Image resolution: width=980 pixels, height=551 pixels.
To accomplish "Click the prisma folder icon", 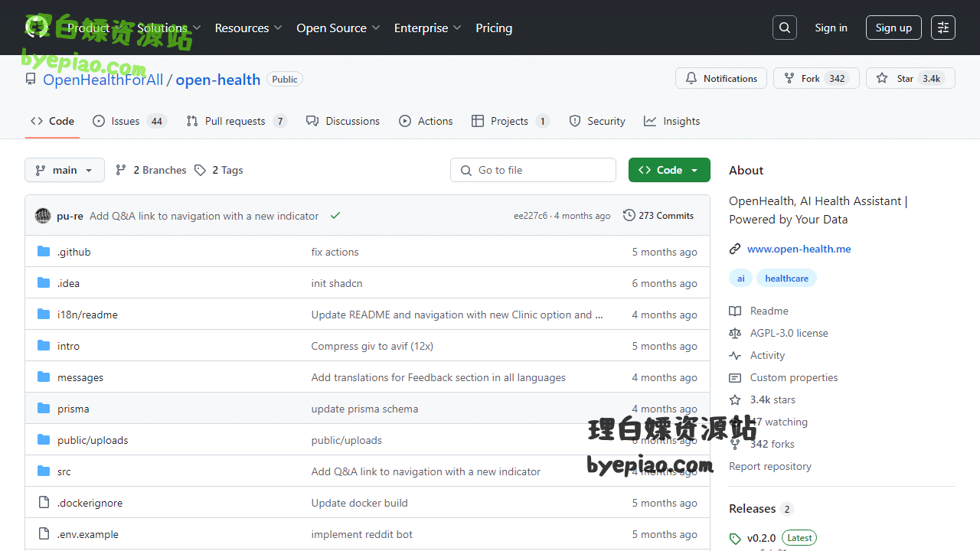I will [x=44, y=409].
